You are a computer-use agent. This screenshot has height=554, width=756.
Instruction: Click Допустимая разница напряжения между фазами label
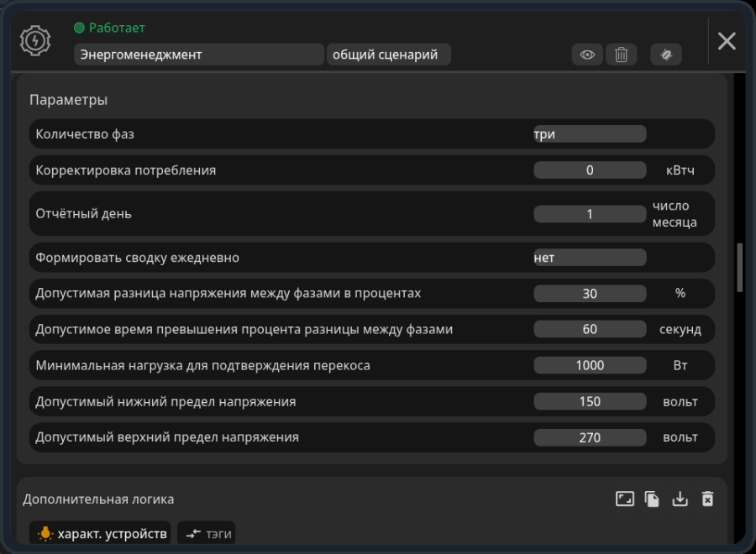click(228, 293)
